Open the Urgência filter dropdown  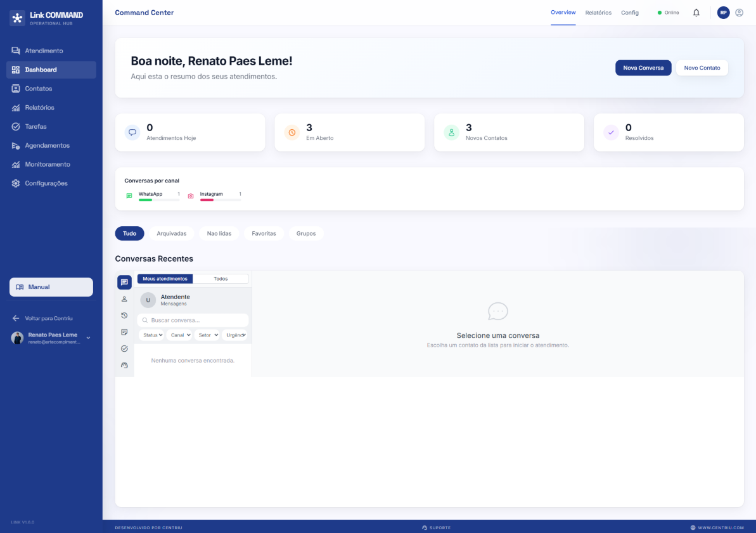coord(235,335)
